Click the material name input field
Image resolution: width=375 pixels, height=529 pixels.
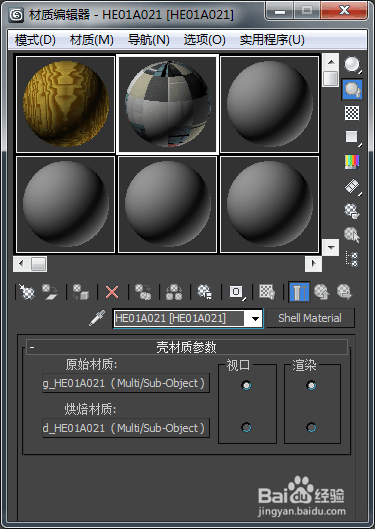[179, 318]
